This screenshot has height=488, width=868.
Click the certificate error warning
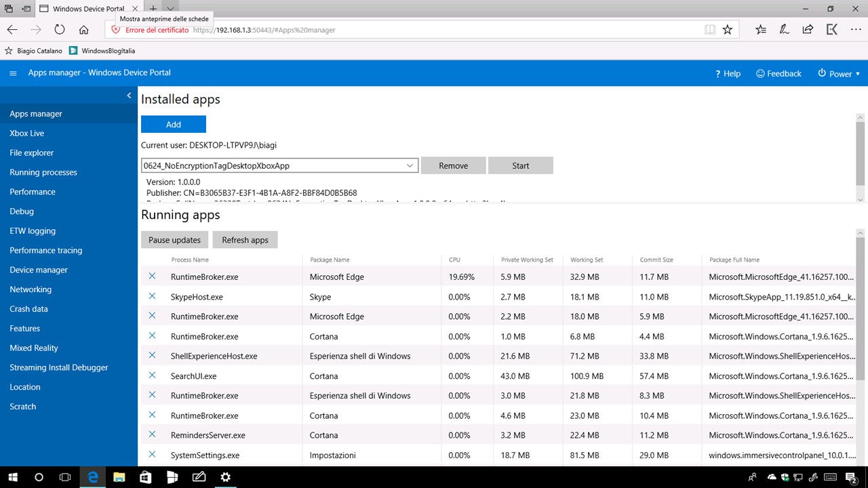tap(150, 30)
